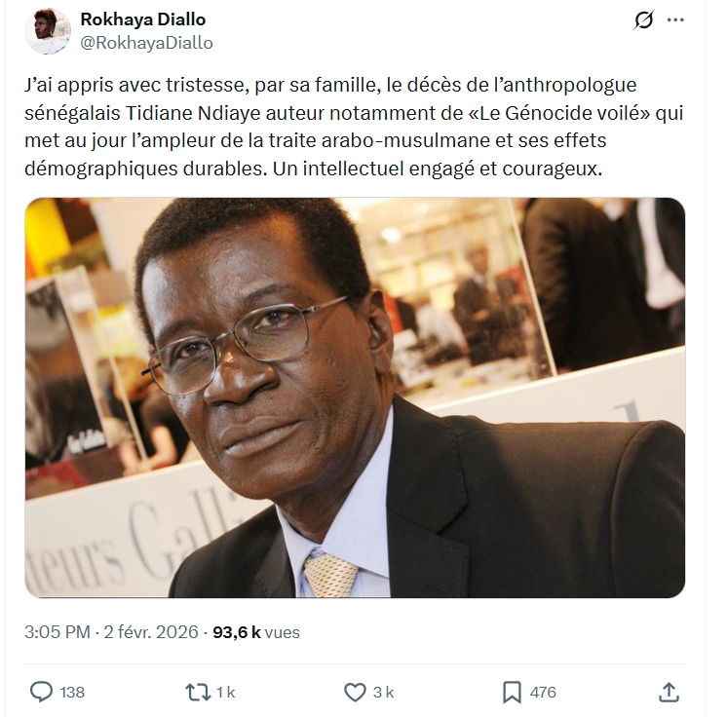Viewport: 728px width, 717px height.
Task: Click the @RokhayaDiallo handle
Action: 147,43
